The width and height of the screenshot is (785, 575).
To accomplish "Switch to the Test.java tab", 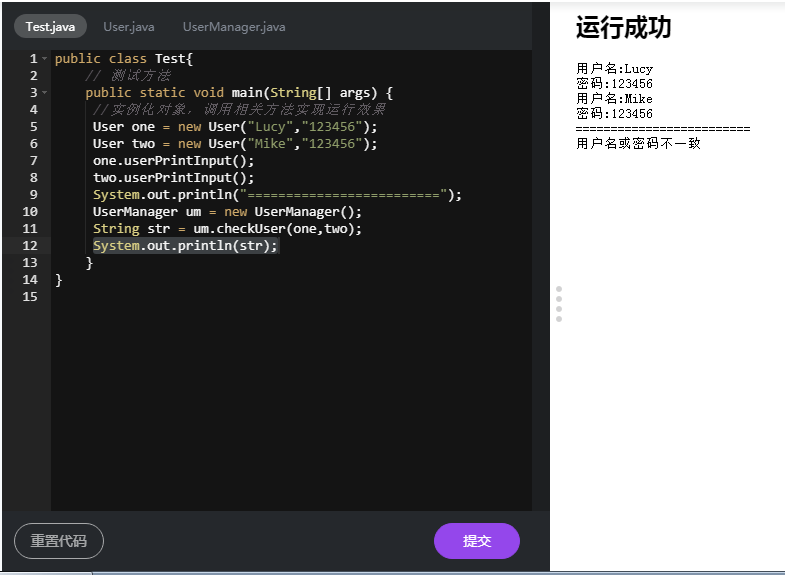I will tap(50, 27).
